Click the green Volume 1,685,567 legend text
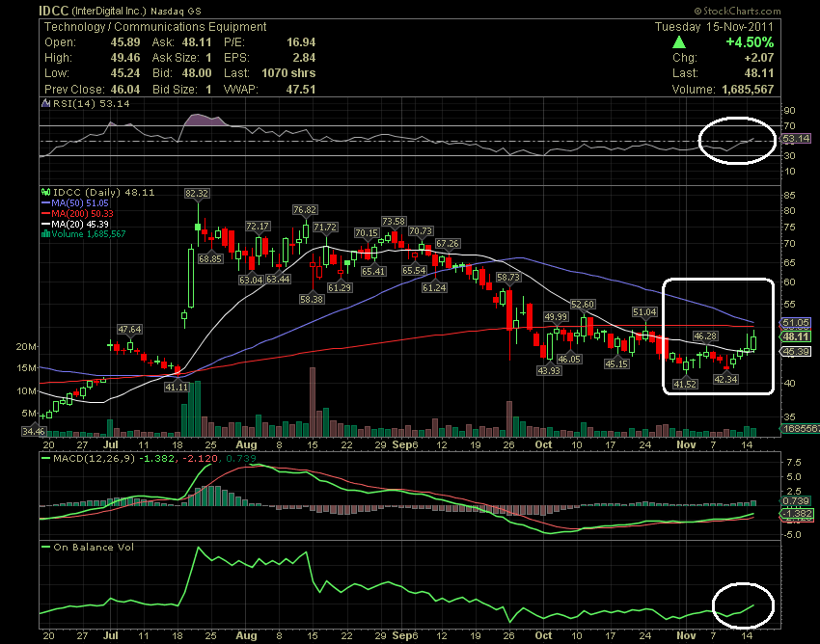Viewport: 820px width, 644px height. pyautogui.click(x=89, y=234)
